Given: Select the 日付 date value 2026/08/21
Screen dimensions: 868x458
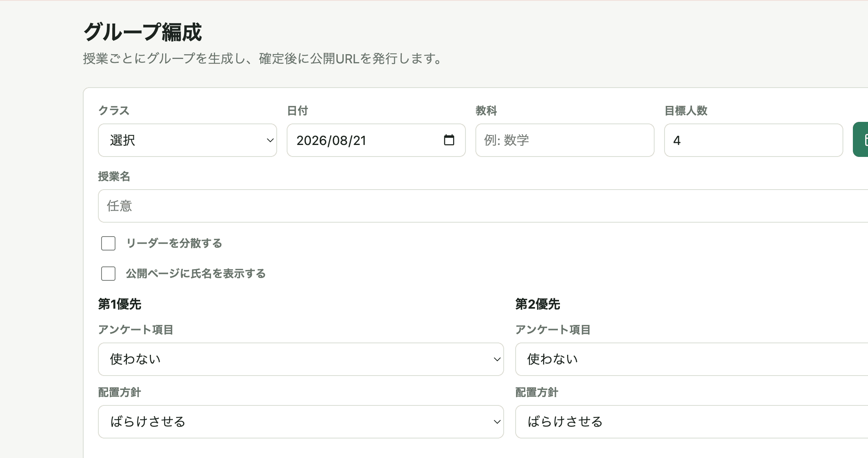Looking at the screenshot, I should (331, 141).
